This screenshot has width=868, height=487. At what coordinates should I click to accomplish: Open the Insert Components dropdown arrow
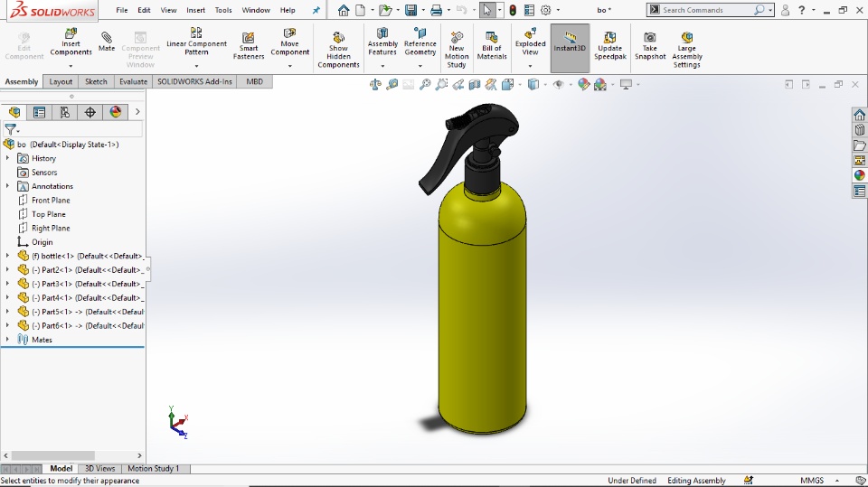(71, 65)
